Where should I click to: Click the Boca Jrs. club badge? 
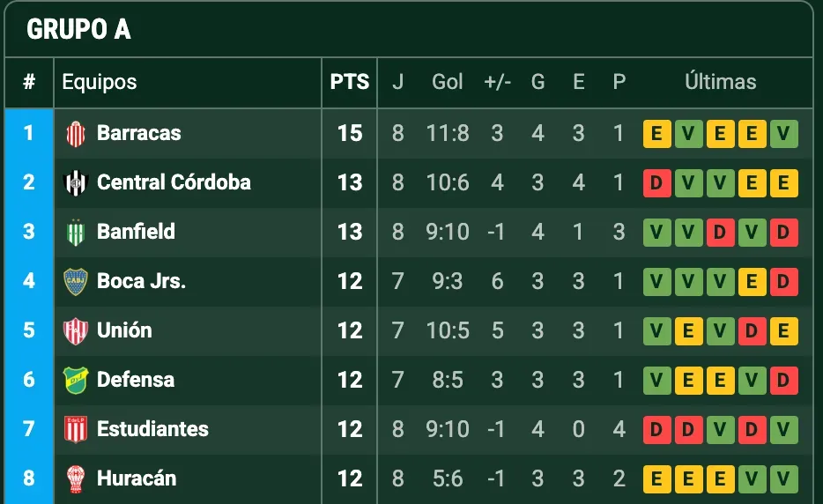click(x=76, y=282)
